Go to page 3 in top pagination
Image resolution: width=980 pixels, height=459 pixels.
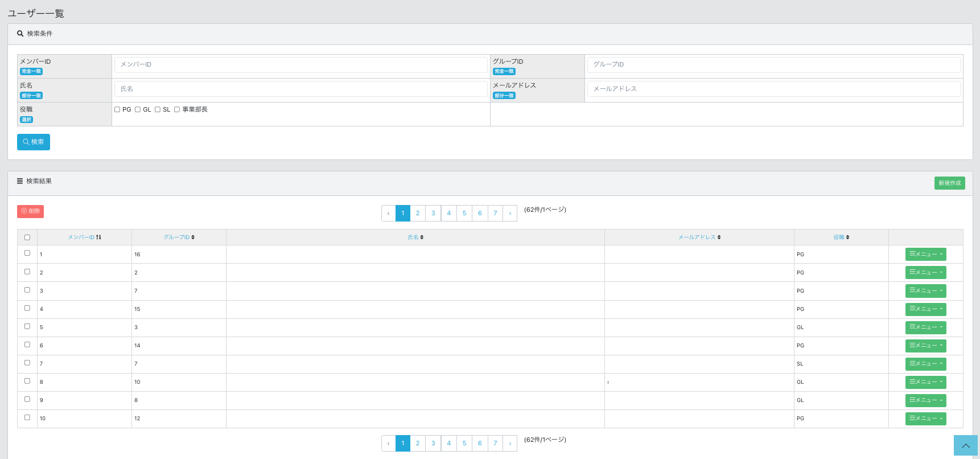pyautogui.click(x=433, y=213)
